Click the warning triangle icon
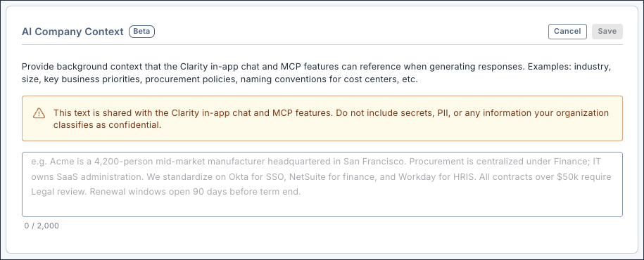The image size is (644, 260). click(39, 113)
